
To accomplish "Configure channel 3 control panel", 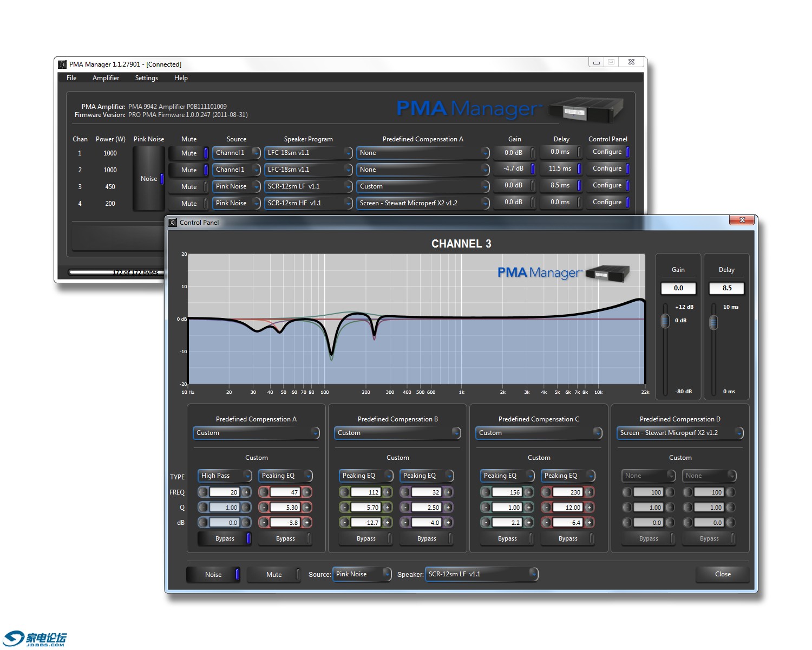I will click(x=608, y=186).
